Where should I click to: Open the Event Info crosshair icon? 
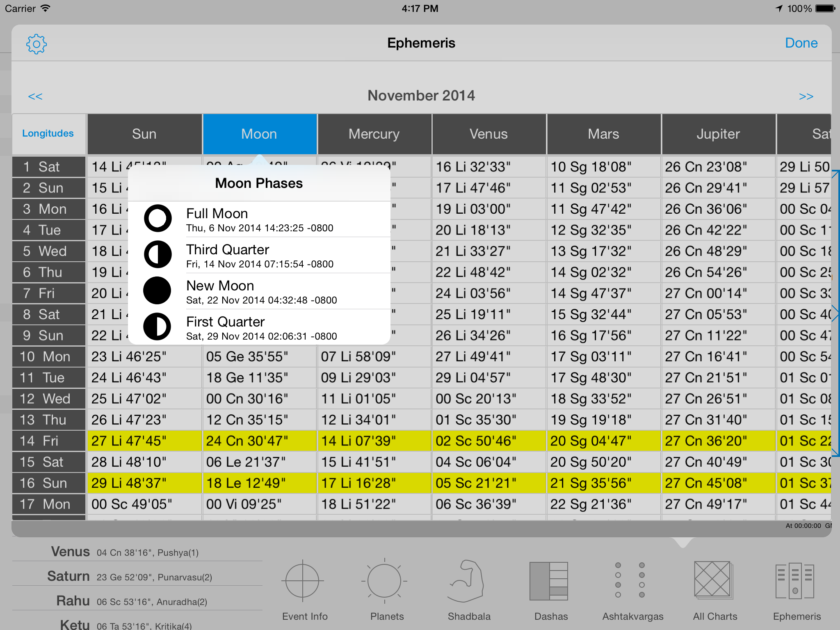coord(303,581)
